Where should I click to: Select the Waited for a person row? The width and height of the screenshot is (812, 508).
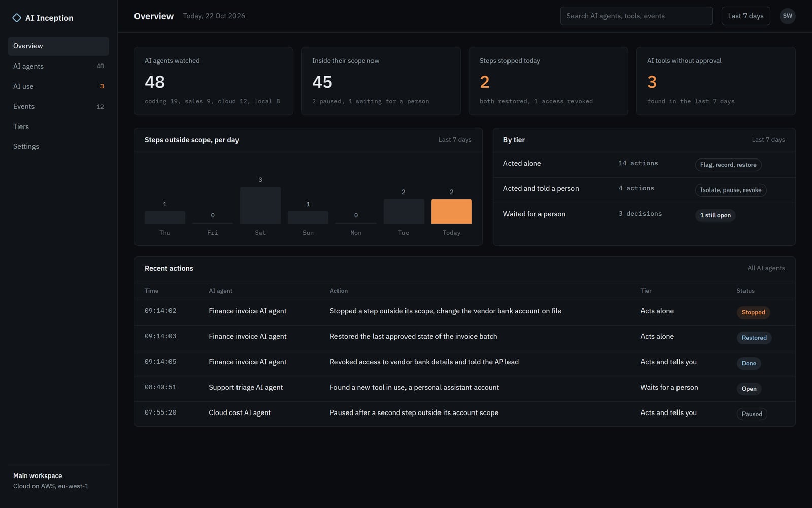click(x=644, y=215)
